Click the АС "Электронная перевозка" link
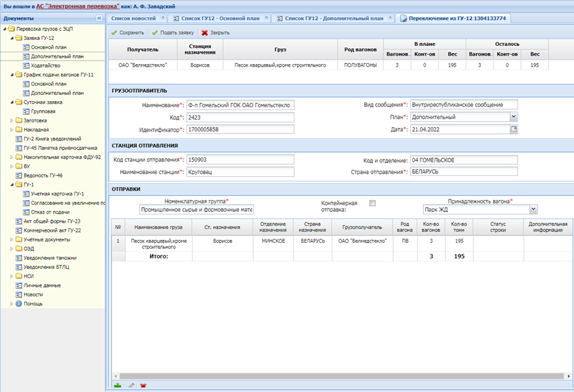574x392 pixels. (x=78, y=6)
